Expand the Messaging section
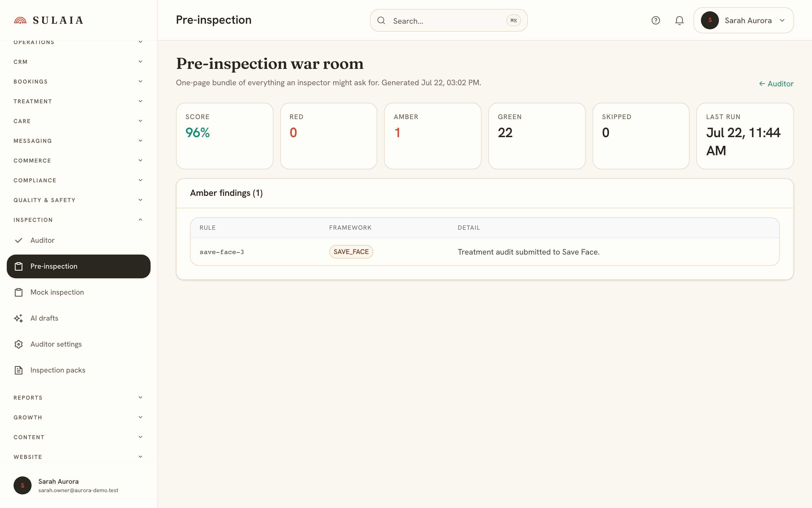The image size is (812, 508). click(78, 141)
